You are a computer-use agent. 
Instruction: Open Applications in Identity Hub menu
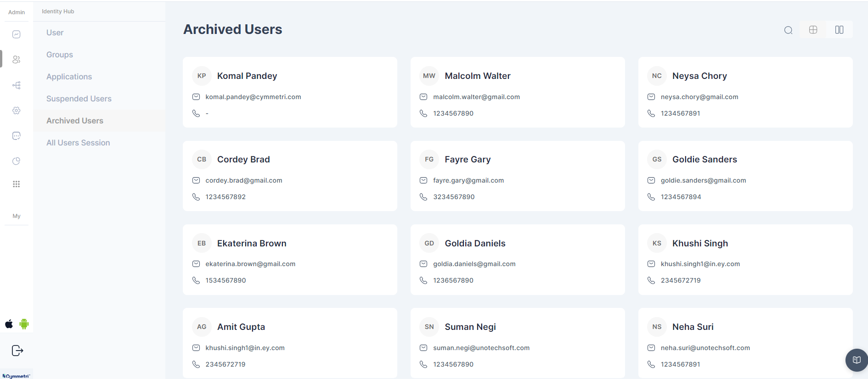click(x=69, y=77)
